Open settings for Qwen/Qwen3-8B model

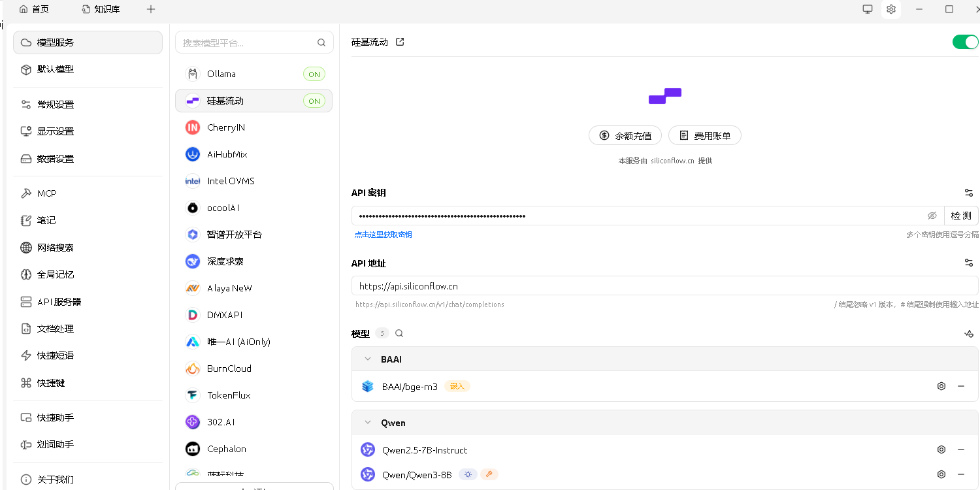941,474
